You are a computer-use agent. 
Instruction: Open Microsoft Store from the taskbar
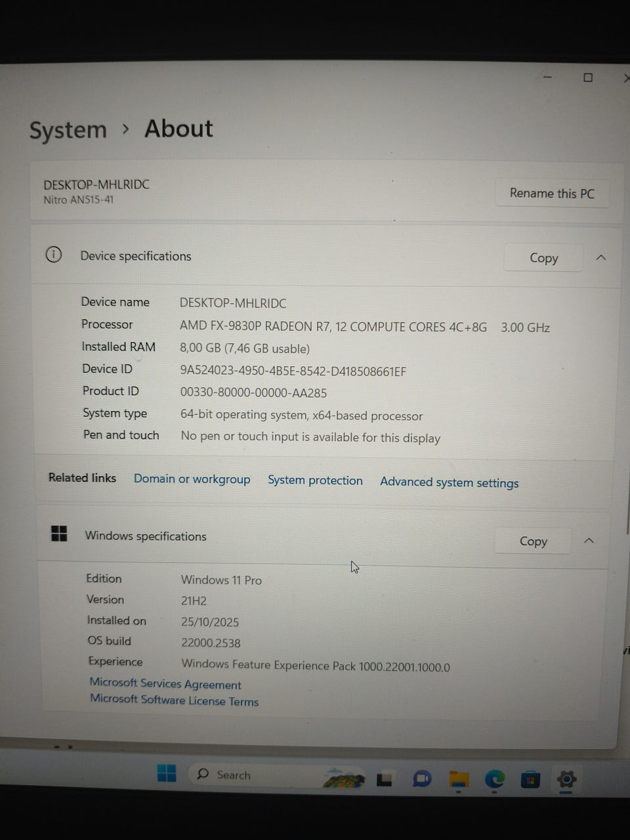click(530, 780)
